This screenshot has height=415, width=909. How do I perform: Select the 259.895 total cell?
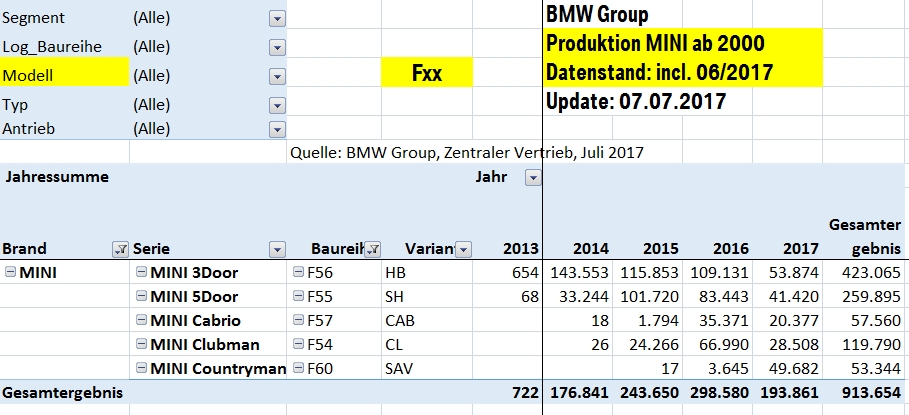(866, 296)
